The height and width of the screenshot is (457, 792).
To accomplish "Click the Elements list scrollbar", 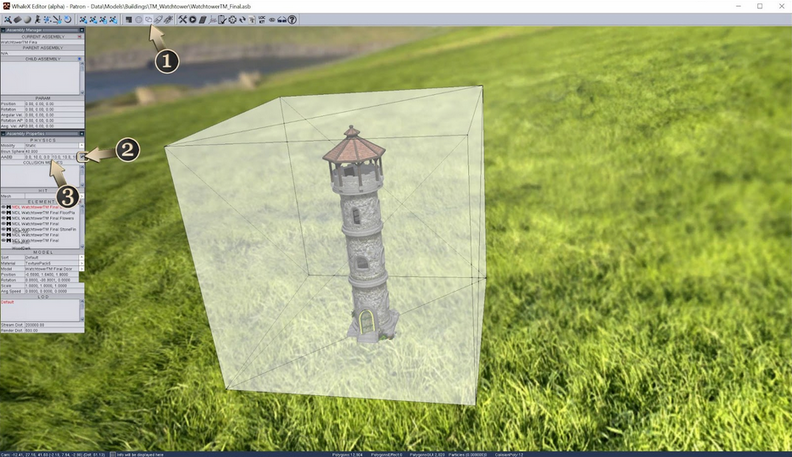I will (x=82, y=226).
